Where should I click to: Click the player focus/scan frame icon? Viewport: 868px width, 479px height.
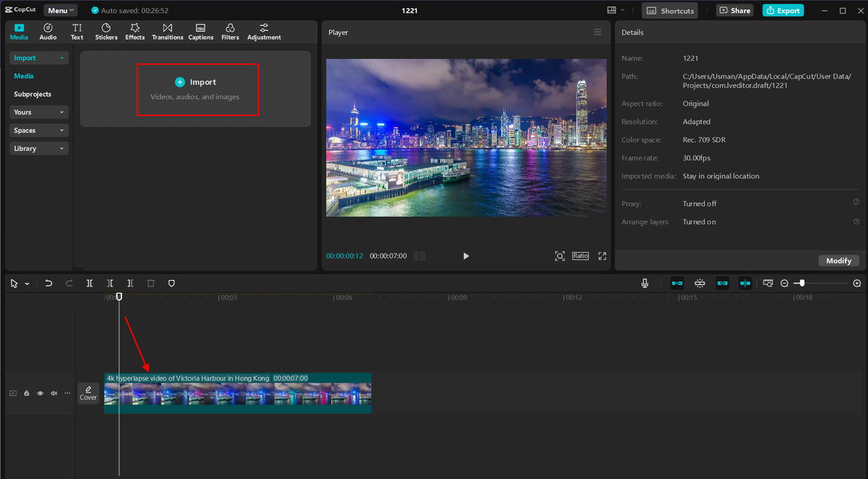tap(559, 256)
